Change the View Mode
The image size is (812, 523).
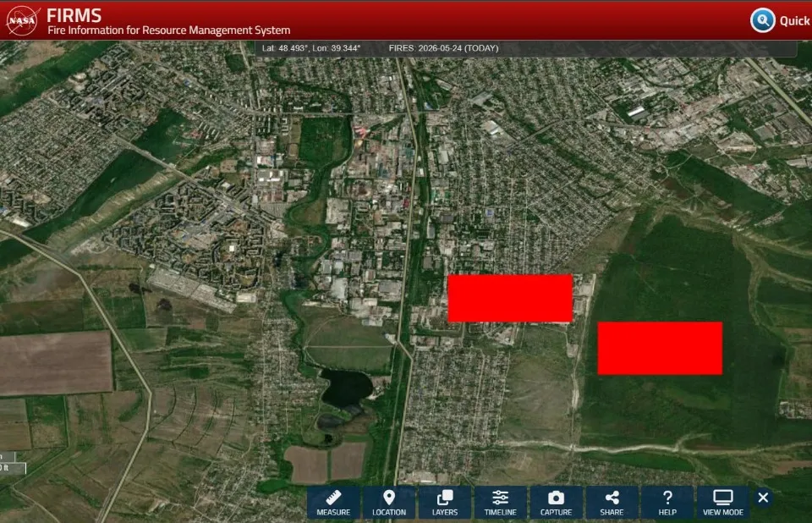[723, 502]
